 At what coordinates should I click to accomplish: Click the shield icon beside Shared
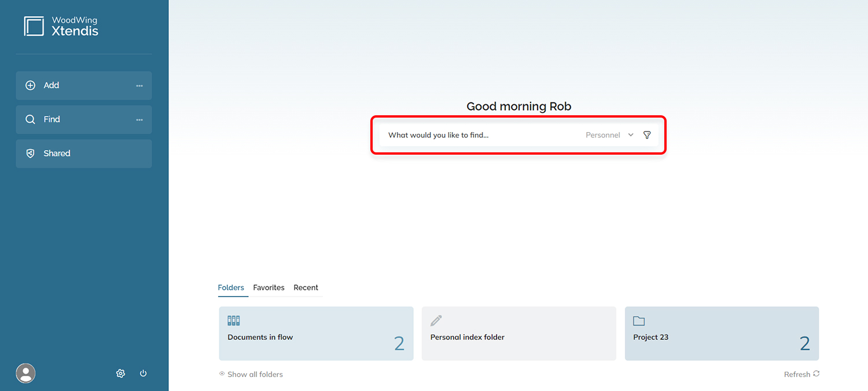(x=31, y=154)
